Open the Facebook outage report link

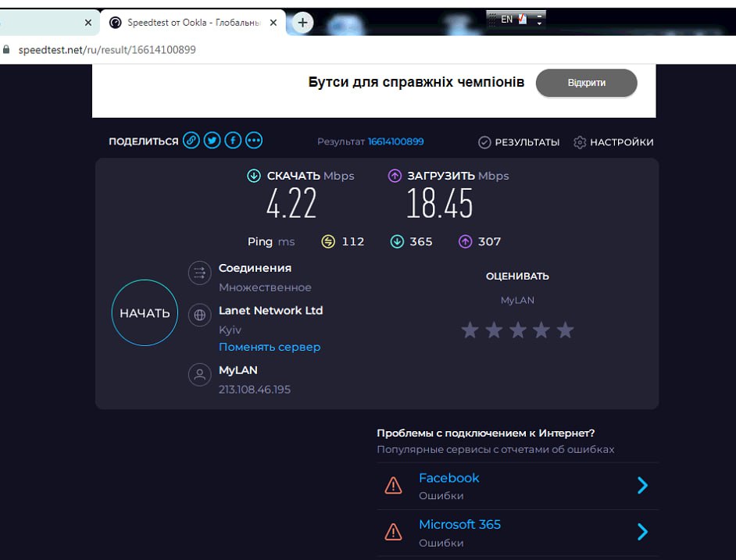click(448, 478)
